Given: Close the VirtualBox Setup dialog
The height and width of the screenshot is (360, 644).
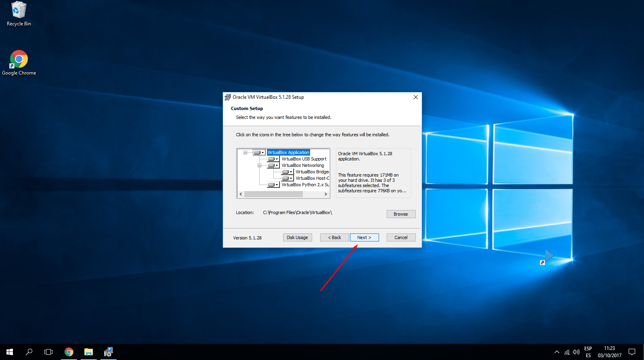Looking at the screenshot, I should pyautogui.click(x=416, y=97).
